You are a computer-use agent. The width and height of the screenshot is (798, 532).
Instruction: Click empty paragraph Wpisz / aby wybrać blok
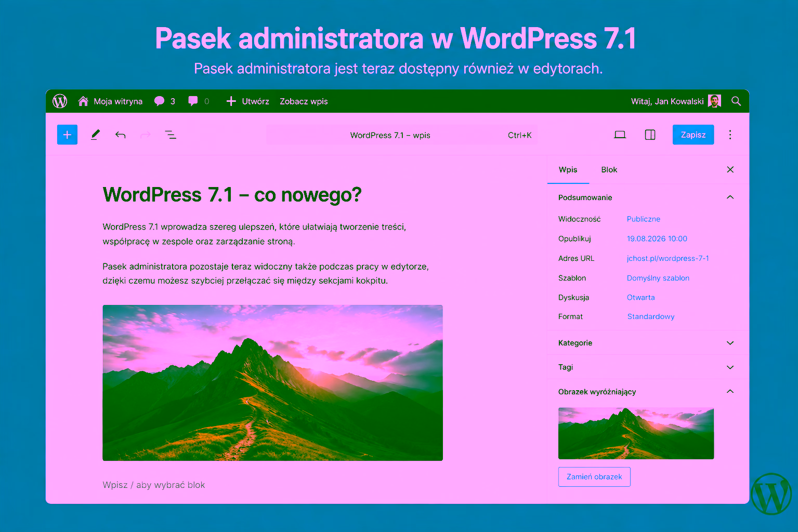[x=154, y=485]
